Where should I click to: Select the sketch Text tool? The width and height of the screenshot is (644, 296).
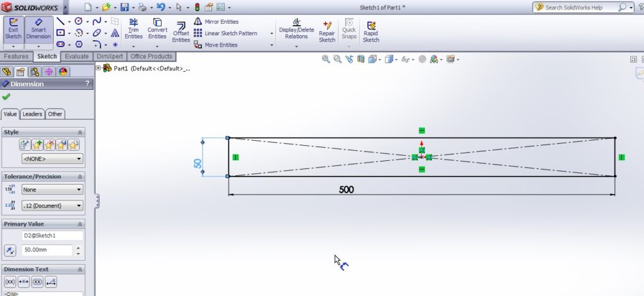coord(115,33)
